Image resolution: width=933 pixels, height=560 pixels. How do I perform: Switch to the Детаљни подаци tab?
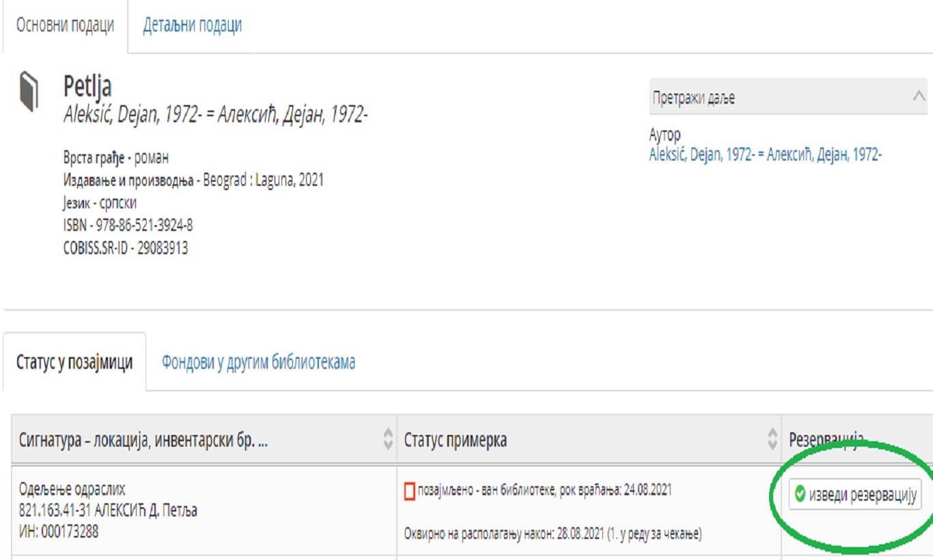[x=192, y=25]
